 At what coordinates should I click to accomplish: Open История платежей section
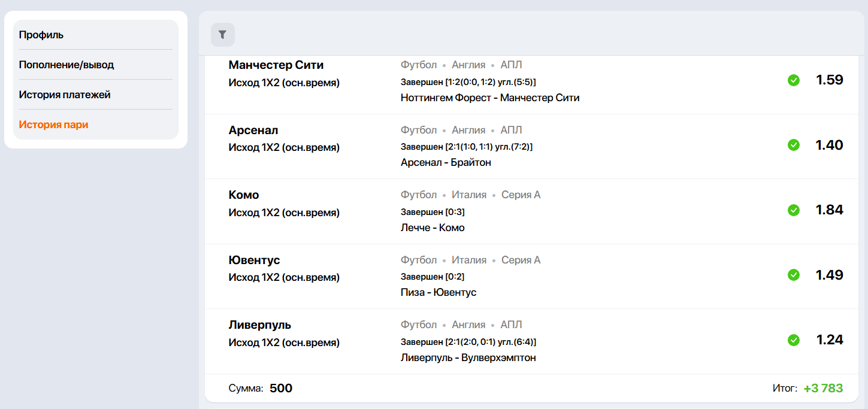pos(65,95)
